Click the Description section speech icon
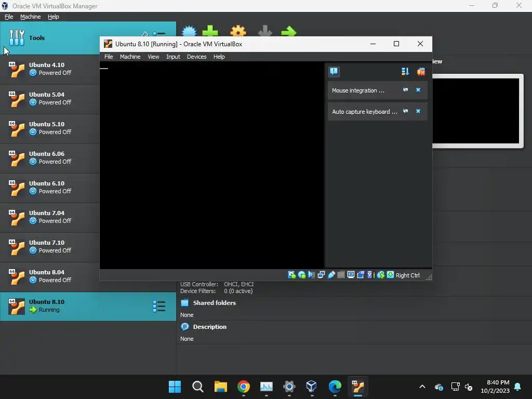 tap(184, 327)
